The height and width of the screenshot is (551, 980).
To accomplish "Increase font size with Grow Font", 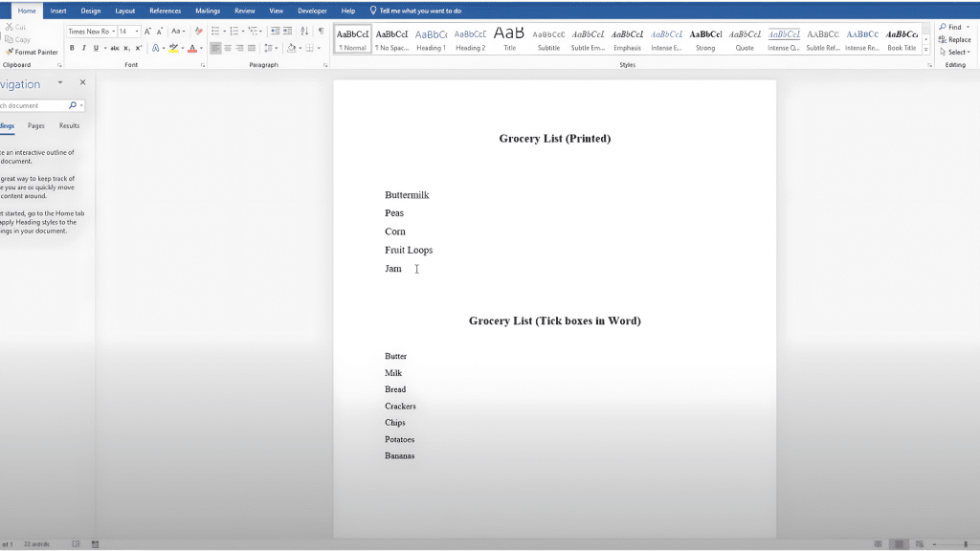I will (x=147, y=32).
